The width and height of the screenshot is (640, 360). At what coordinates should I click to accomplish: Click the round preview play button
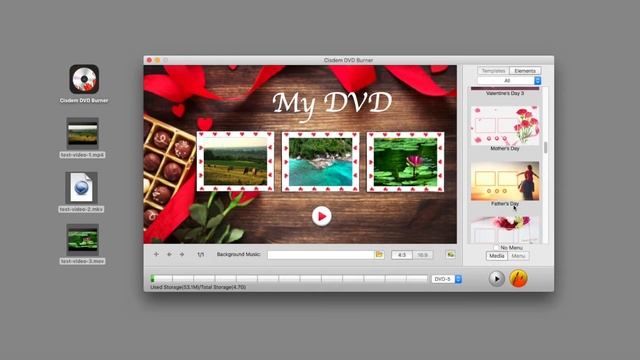[497, 279]
